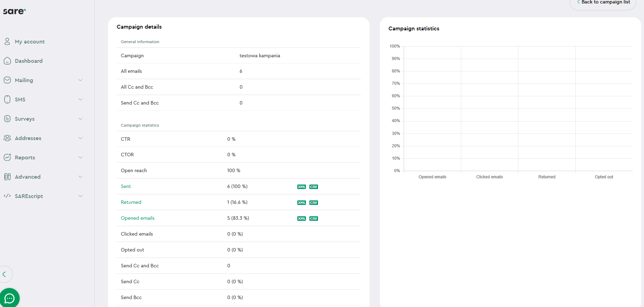Image resolution: width=644 pixels, height=307 pixels.
Task: Collapse the sidebar with the arrow button
Action: click(5, 274)
